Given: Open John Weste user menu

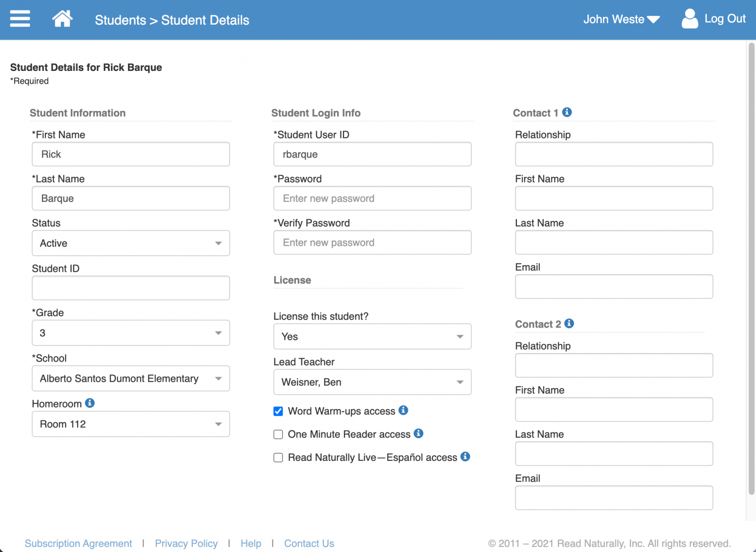Looking at the screenshot, I should point(621,19).
